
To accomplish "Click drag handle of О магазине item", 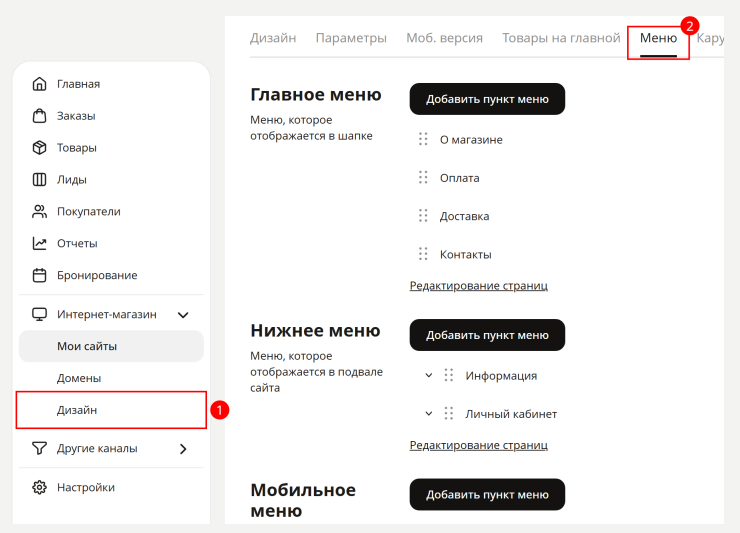I will tap(423, 139).
